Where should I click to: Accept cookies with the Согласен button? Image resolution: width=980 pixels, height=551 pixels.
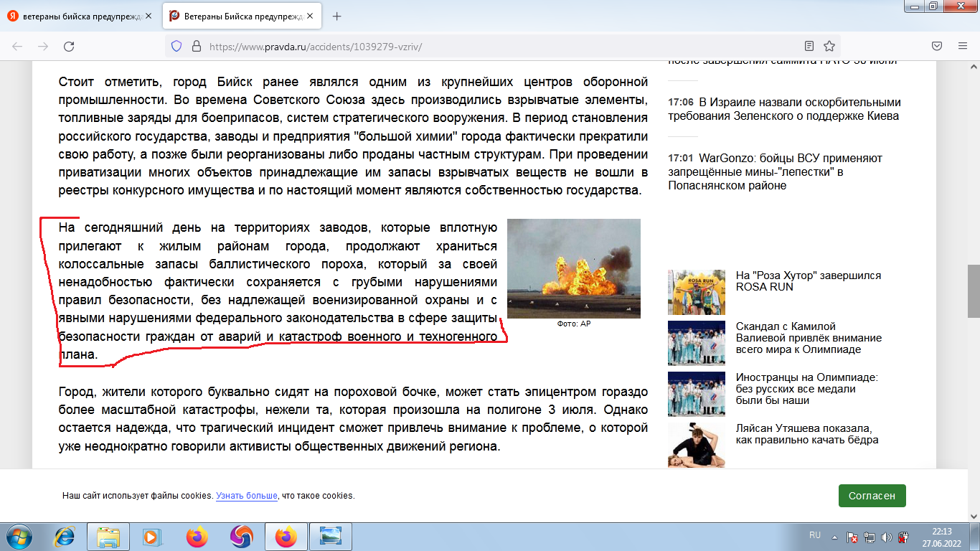click(872, 496)
